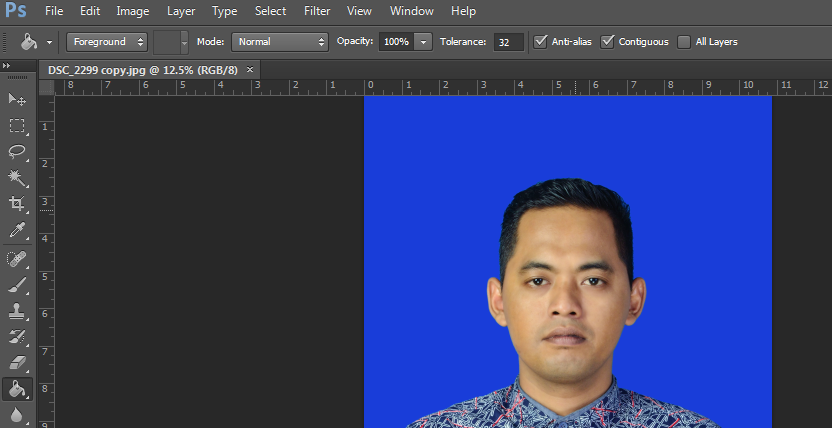
Task: Uncheck the Contiguous option
Action: point(608,42)
